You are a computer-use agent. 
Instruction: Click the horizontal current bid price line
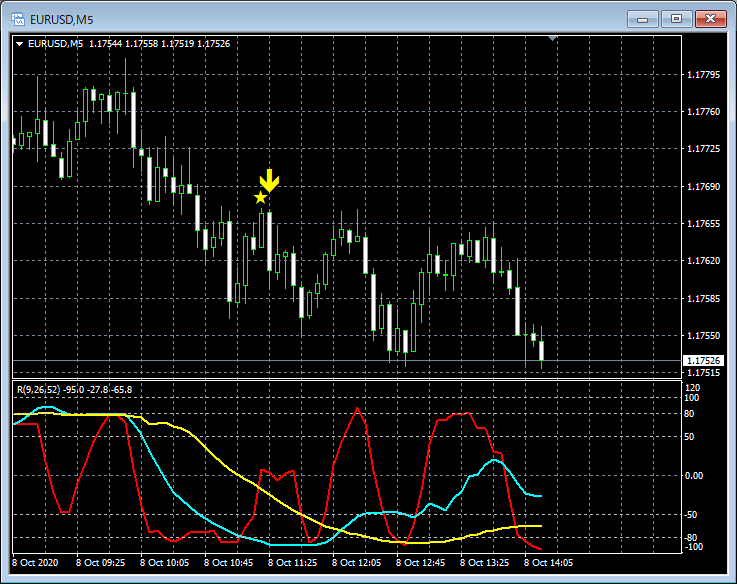click(347, 361)
